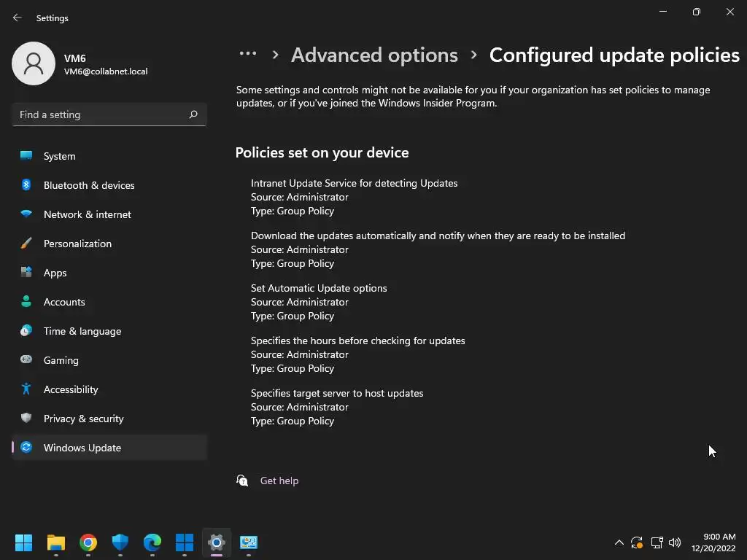Open the taskbar volume control
Screen dimensions: 747x560
click(675, 542)
